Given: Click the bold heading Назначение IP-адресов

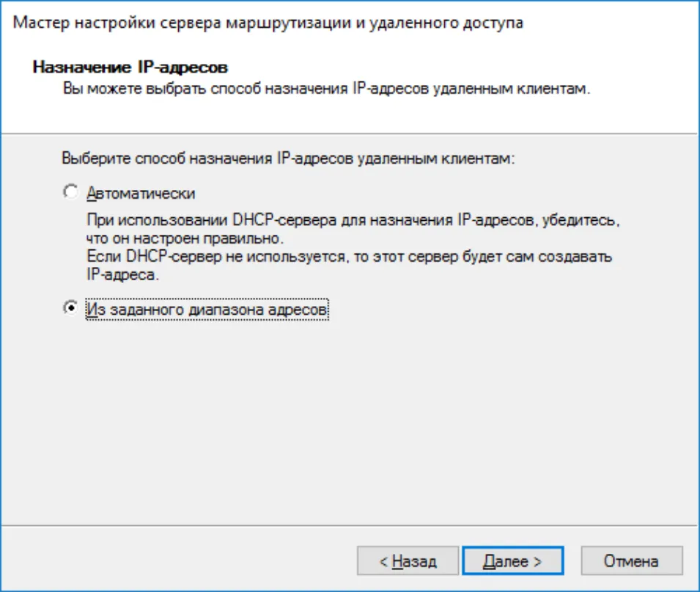Looking at the screenshot, I should (x=130, y=67).
